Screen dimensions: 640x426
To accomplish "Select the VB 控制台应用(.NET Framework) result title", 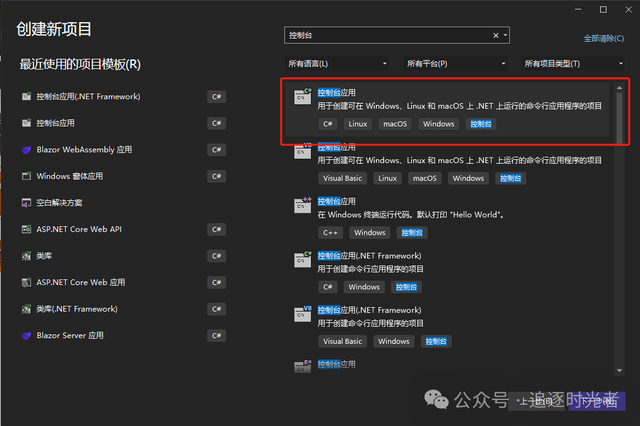I will click(x=369, y=310).
